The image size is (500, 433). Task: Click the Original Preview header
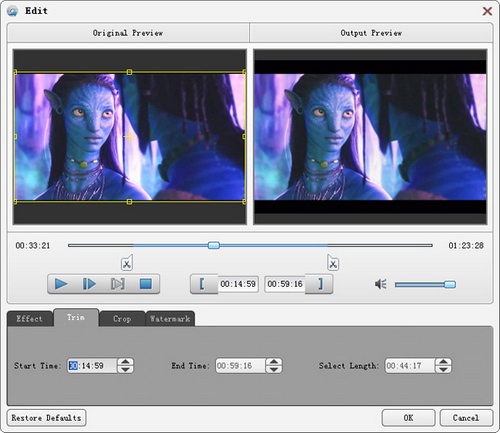tap(128, 33)
